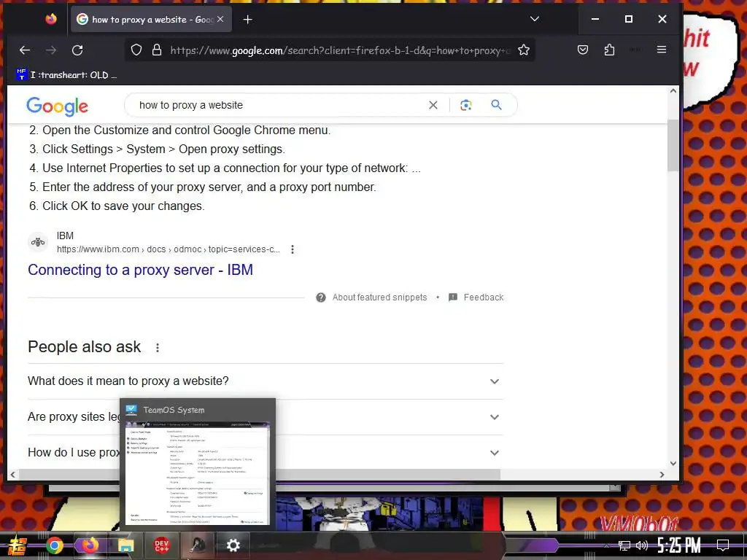Search by image with Google Lens
The image size is (747, 560).
click(x=466, y=105)
